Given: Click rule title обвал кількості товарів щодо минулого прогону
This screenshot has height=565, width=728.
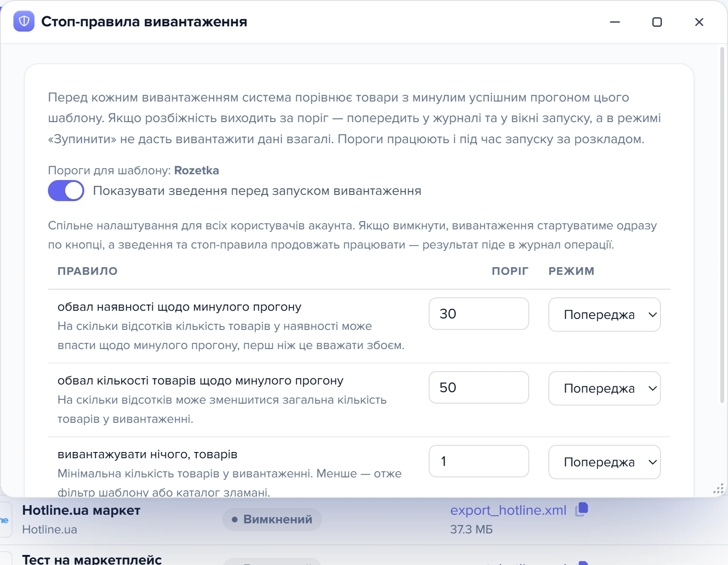Looking at the screenshot, I should click(x=201, y=381).
